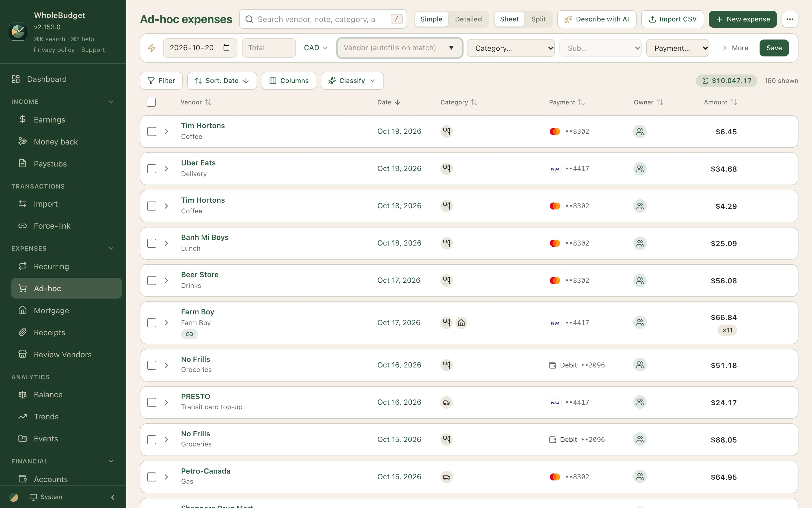The height and width of the screenshot is (508, 812).
Task: Click the owner icon on Tim Hortons $6.45 row
Action: point(640,131)
